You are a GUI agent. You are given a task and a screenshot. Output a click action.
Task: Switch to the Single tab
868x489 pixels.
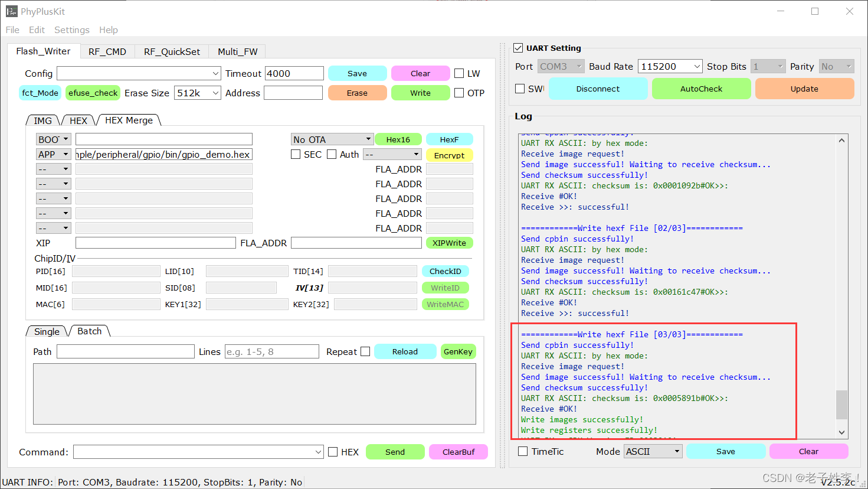pos(47,331)
